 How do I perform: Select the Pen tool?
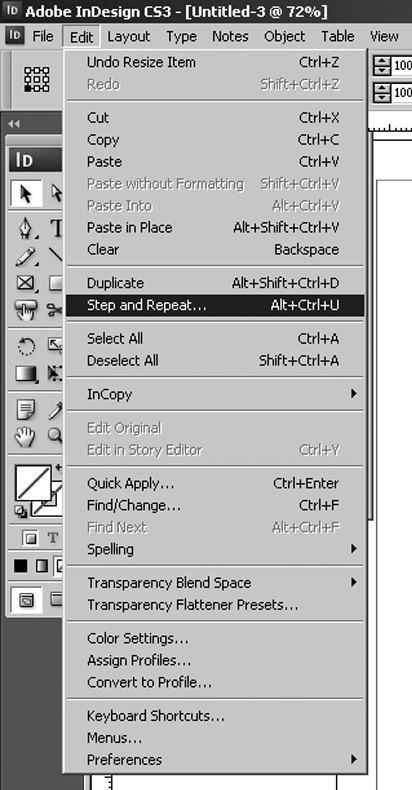pos(26,227)
